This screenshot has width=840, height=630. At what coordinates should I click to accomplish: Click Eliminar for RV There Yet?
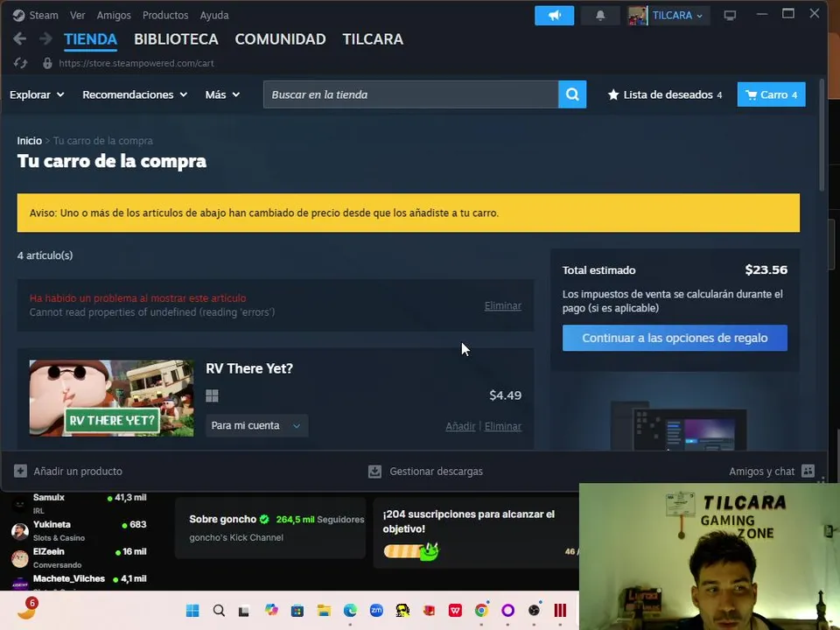(x=502, y=426)
